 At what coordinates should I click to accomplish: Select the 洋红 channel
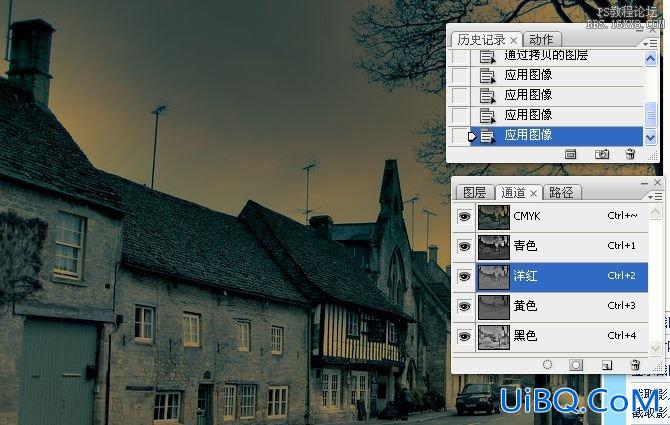tap(562, 276)
